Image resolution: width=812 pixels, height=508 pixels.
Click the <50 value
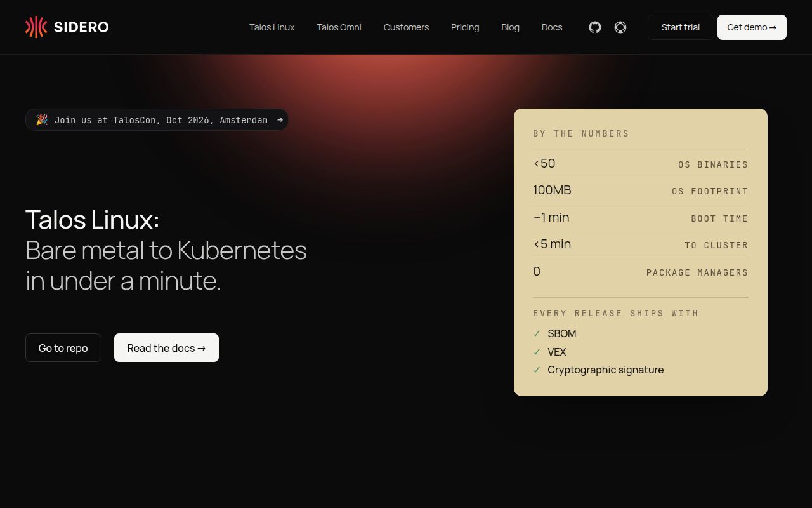click(544, 164)
